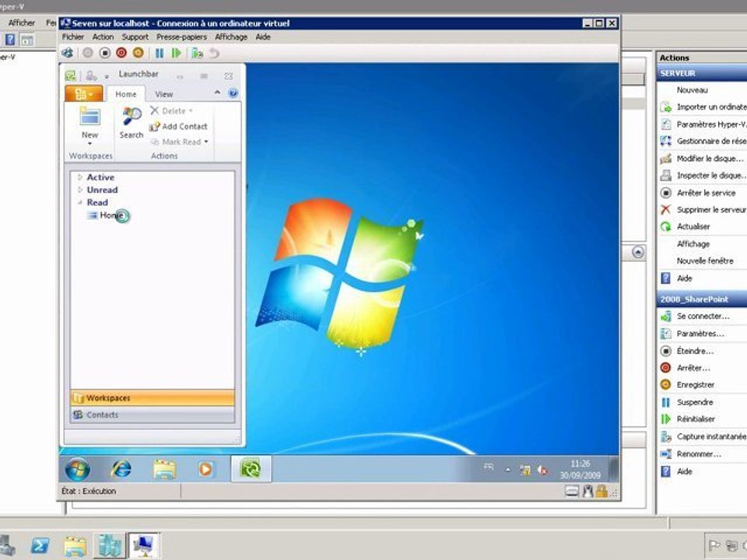The height and width of the screenshot is (560, 747).
Task: Open the Support menu
Action: 135,37
